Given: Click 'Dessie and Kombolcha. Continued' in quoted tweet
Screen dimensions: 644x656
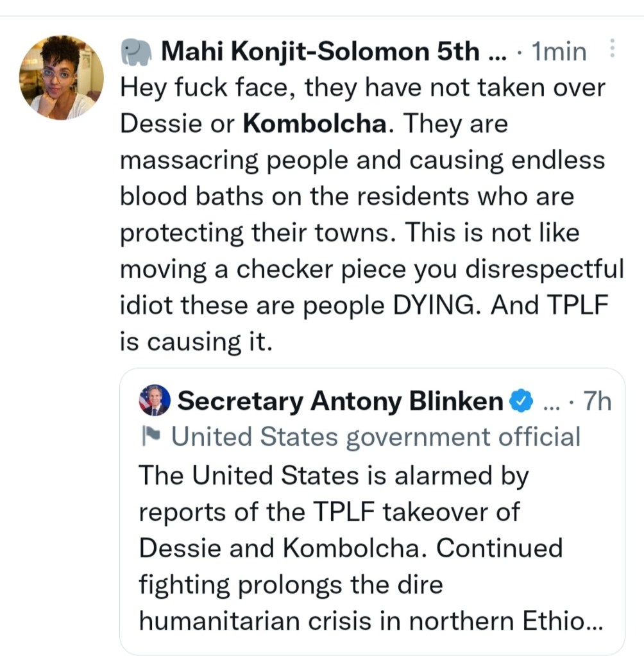Looking at the screenshot, I should pos(350,548).
